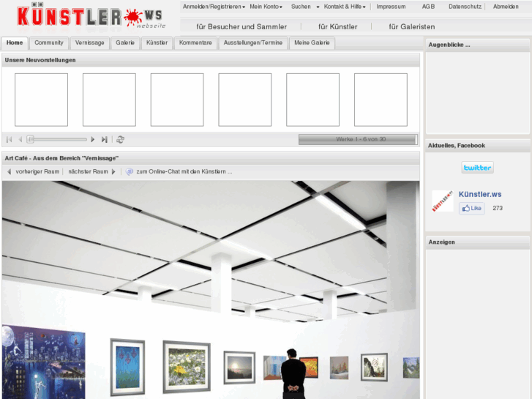The image size is (532, 399).
Task: Select 'für Galeristen' menu
Action: click(x=411, y=27)
